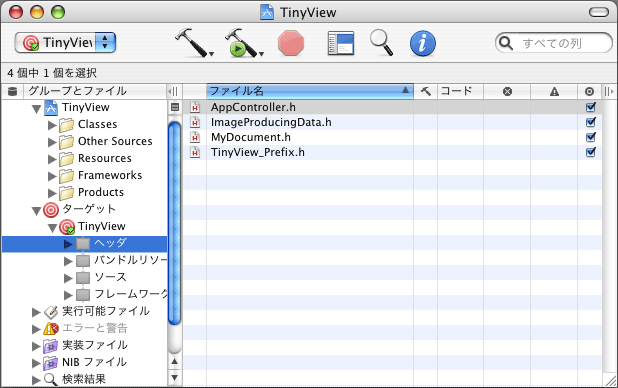Image resolution: width=618 pixels, height=388 pixels.
Task: Select the MyDocument.h file name
Action: click(x=251, y=137)
